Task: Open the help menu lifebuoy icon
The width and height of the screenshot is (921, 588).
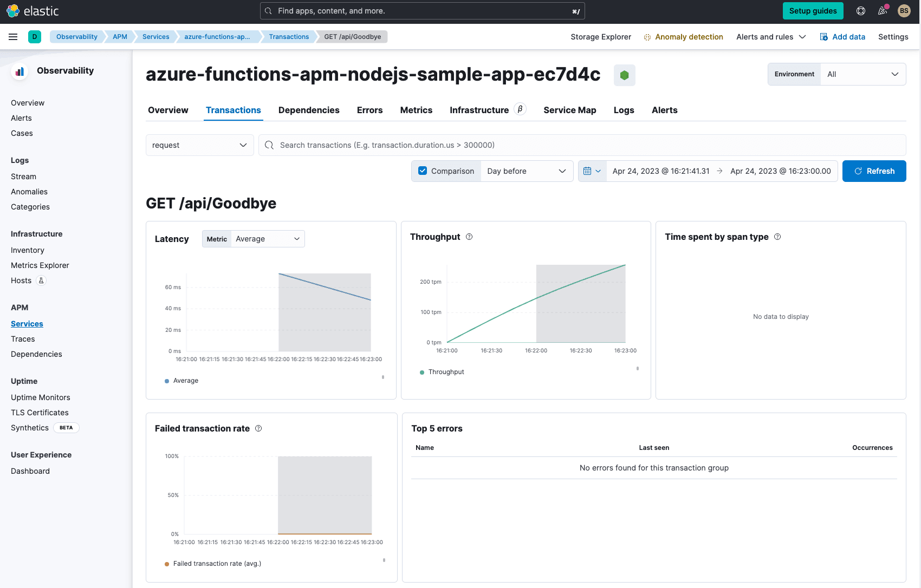Action: pyautogui.click(x=861, y=11)
